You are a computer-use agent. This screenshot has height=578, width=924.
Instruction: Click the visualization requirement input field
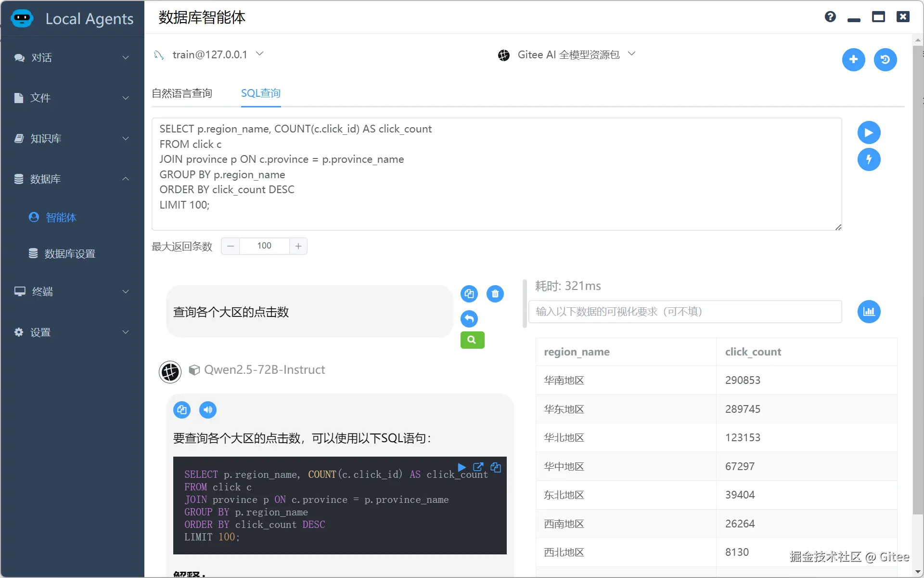[x=684, y=312]
